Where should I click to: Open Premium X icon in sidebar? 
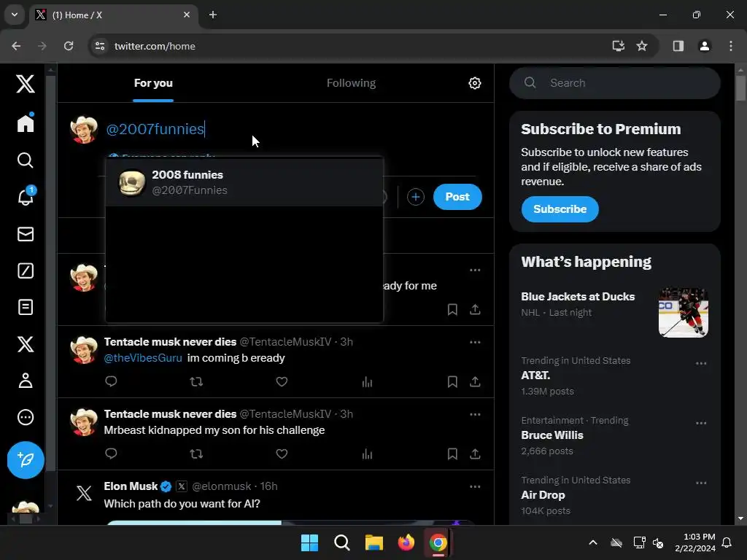pos(26,344)
